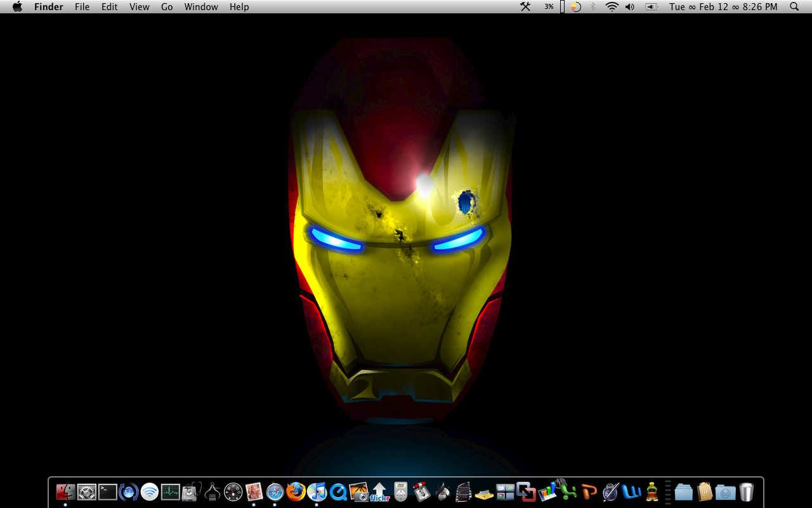The width and height of the screenshot is (812, 508).
Task: Activate Spaces grid icon in Dock
Action: (x=505, y=491)
